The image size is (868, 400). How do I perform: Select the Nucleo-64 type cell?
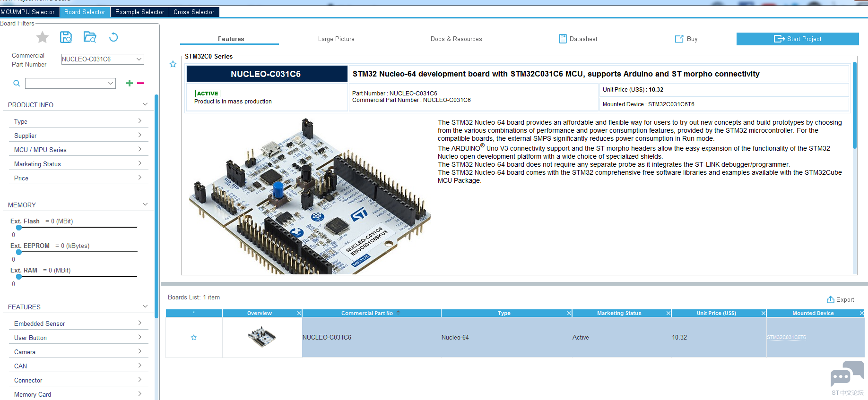click(x=507, y=337)
